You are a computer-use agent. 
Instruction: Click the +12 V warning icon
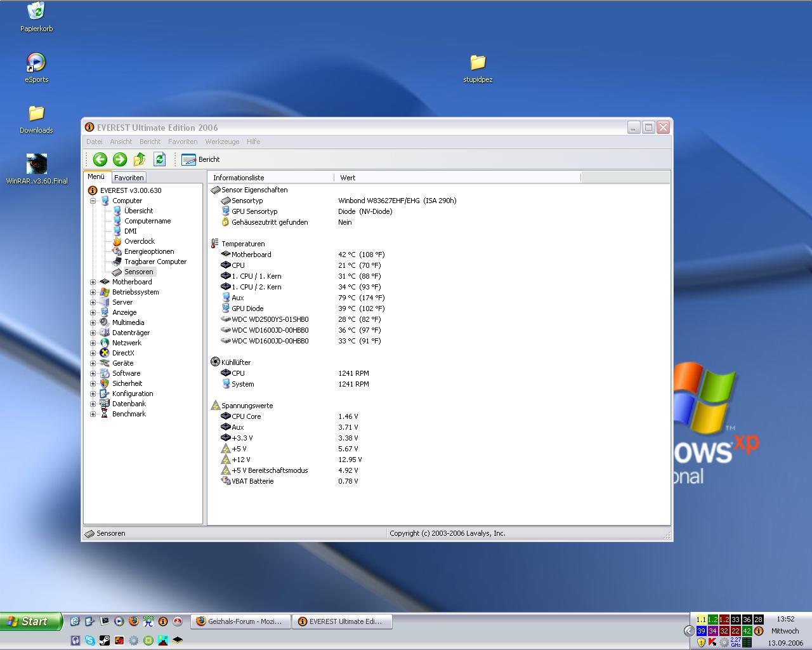225,460
